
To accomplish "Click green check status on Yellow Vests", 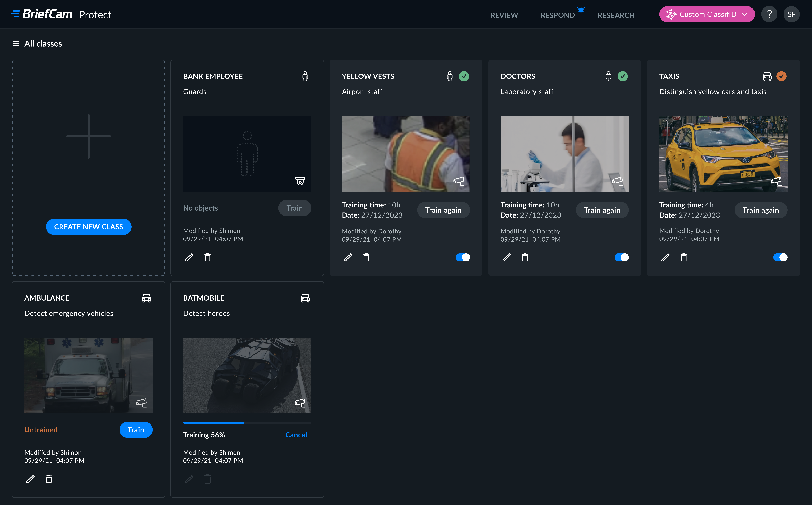I will click(x=464, y=77).
